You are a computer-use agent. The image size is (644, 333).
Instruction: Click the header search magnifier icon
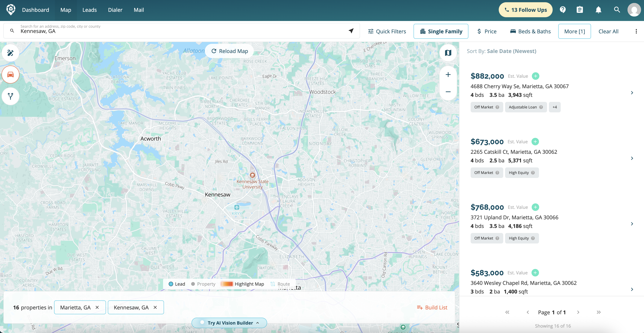tap(617, 10)
